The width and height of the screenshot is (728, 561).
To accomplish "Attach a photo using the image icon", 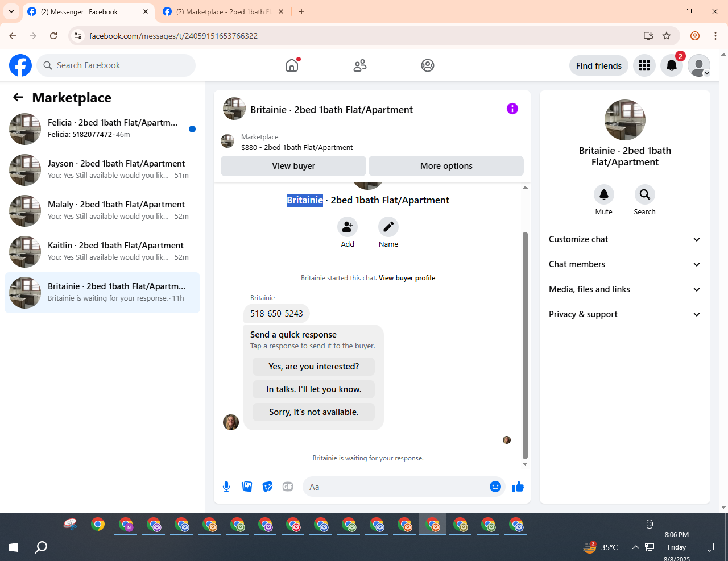I will click(247, 487).
